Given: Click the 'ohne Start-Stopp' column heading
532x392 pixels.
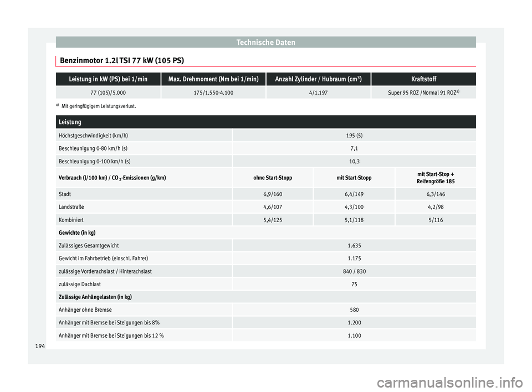Looking at the screenshot, I should pos(273,178).
